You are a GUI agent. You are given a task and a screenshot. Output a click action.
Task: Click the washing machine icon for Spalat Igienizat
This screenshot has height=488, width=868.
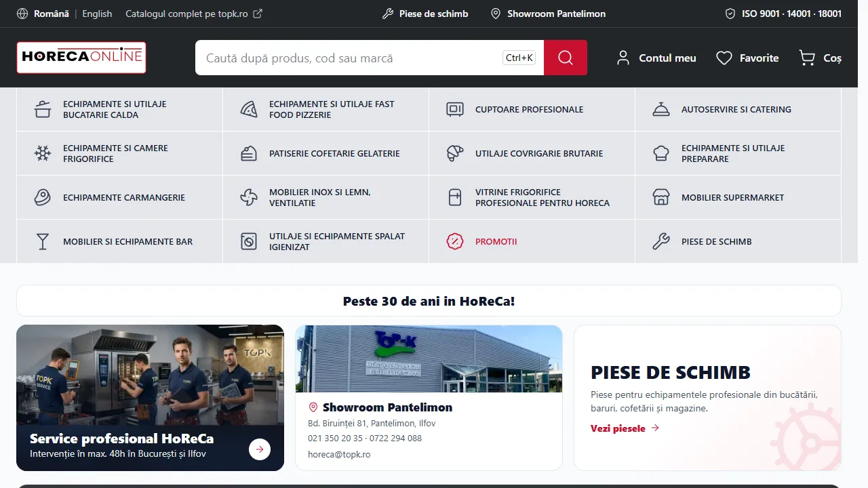249,241
